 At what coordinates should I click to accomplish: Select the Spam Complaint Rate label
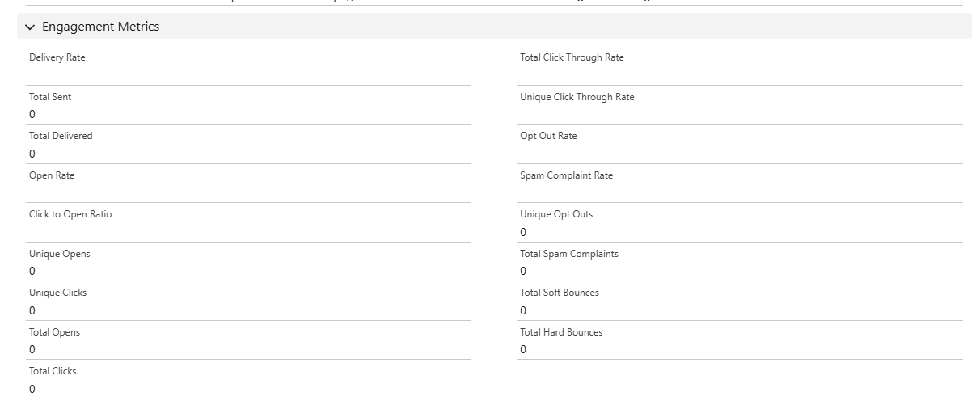pos(566,175)
